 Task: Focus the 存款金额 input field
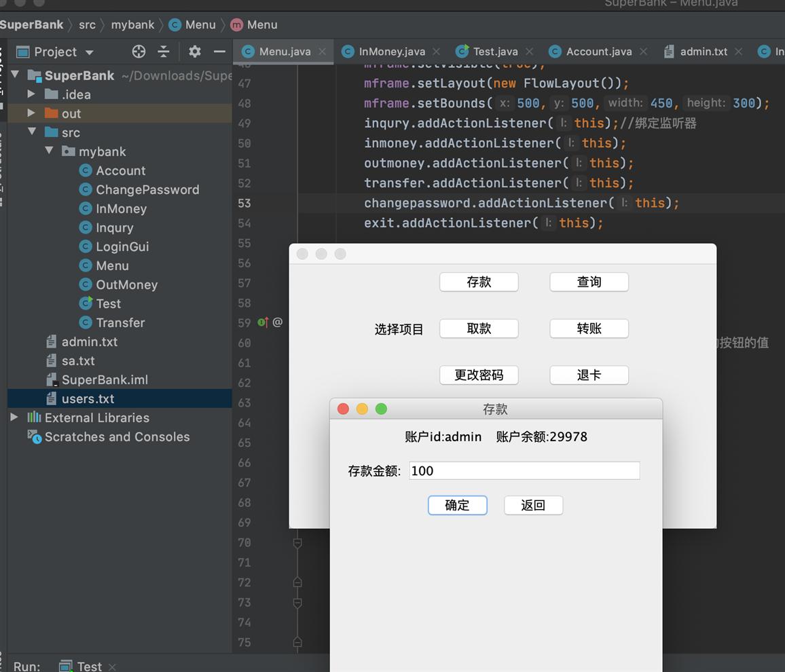pos(524,470)
